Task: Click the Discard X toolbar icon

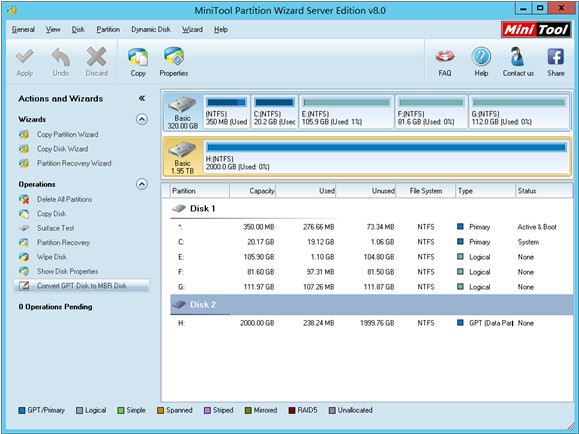Action: coord(96,57)
